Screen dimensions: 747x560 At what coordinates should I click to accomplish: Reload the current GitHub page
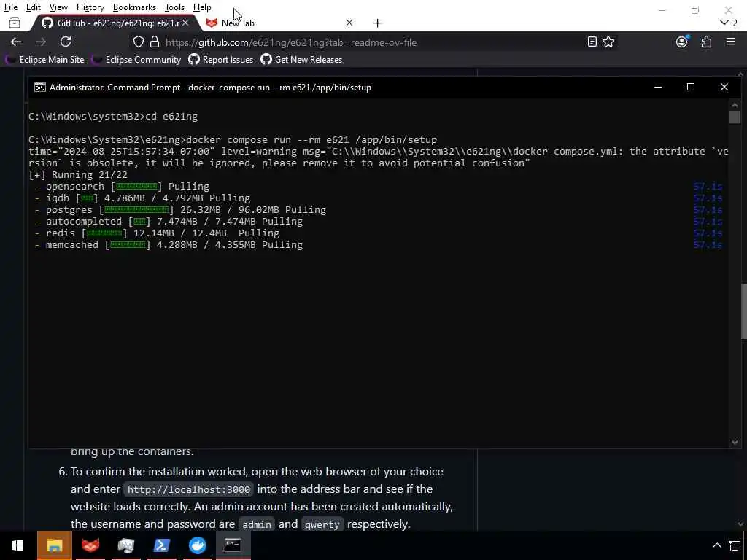tap(66, 42)
